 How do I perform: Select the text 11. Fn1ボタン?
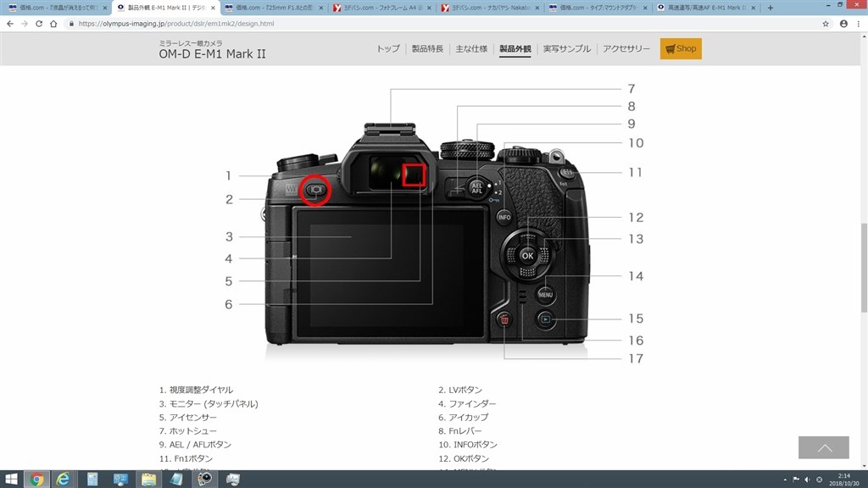pyautogui.click(x=186, y=458)
